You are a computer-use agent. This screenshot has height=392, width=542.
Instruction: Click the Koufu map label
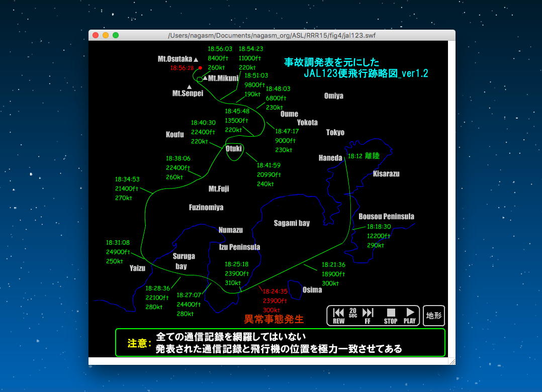175,135
